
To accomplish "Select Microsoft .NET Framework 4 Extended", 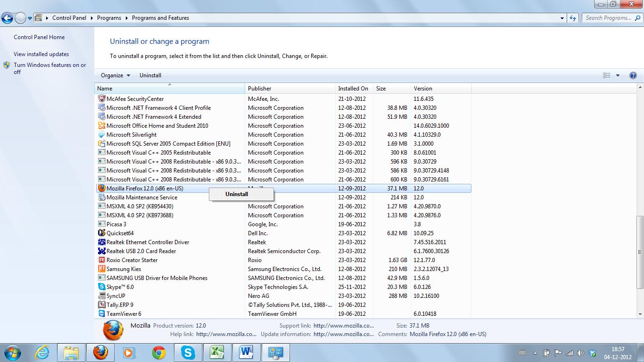I will (x=284, y=117).
